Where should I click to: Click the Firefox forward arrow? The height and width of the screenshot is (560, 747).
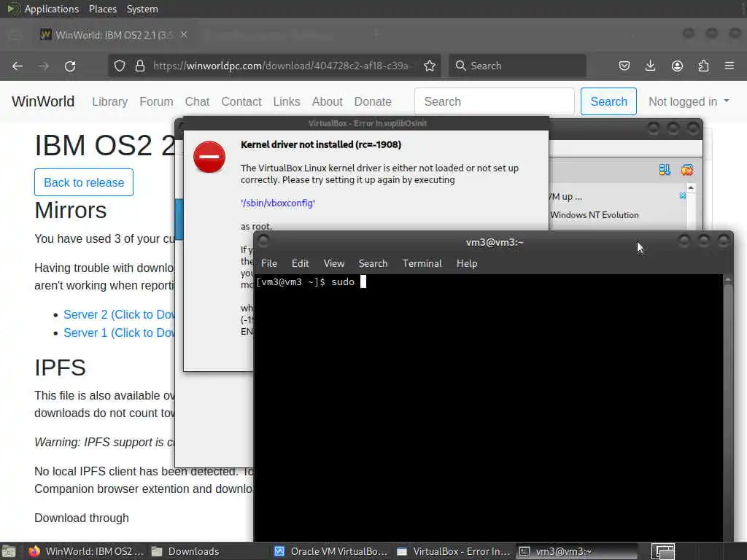tap(44, 66)
